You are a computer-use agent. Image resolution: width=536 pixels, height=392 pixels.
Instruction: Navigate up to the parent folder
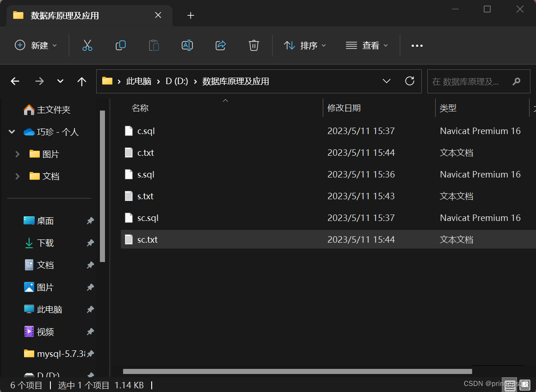coord(81,81)
